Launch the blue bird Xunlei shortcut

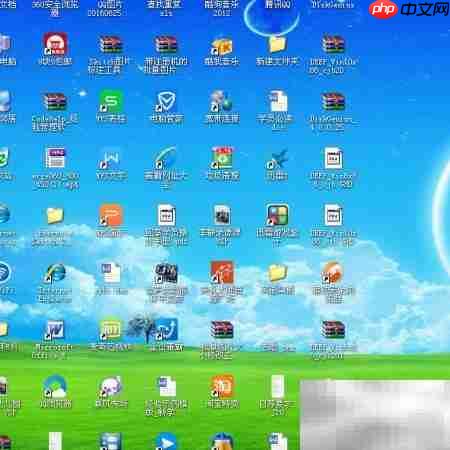tap(277, 159)
